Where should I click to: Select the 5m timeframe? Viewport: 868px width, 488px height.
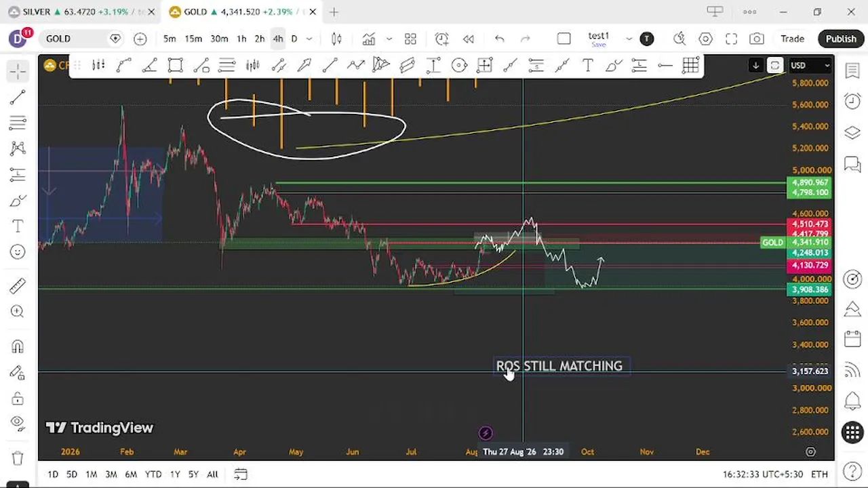click(170, 39)
